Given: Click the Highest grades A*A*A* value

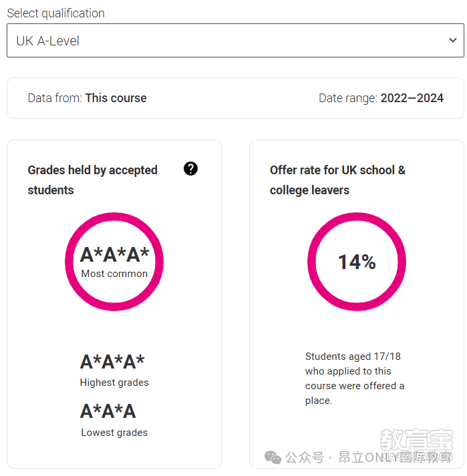Looking at the screenshot, I should (112, 362).
